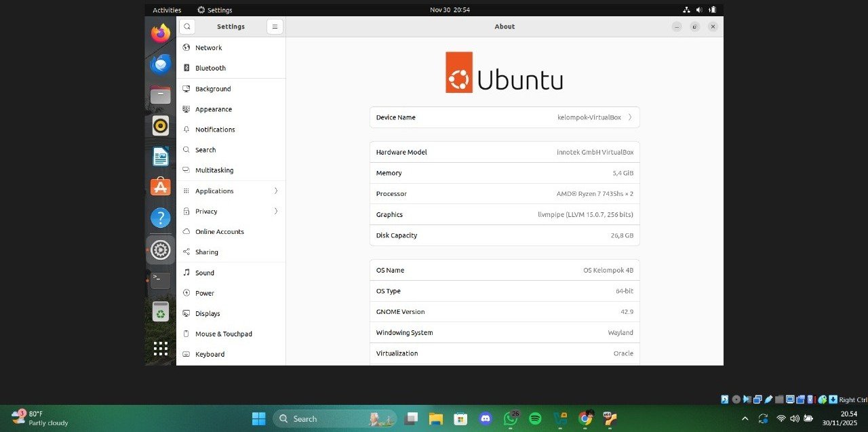The width and height of the screenshot is (868, 432).
Task: Open the Files manager from the dock
Action: pyautogui.click(x=160, y=95)
